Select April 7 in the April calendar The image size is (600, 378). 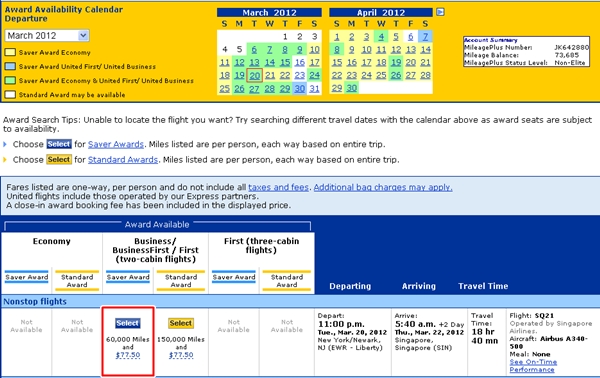point(425,37)
